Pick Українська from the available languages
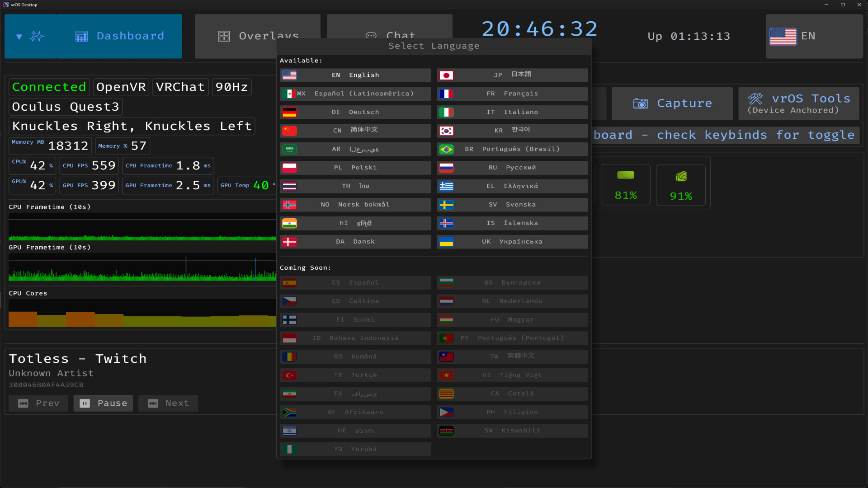The image size is (868, 488). coord(512,242)
